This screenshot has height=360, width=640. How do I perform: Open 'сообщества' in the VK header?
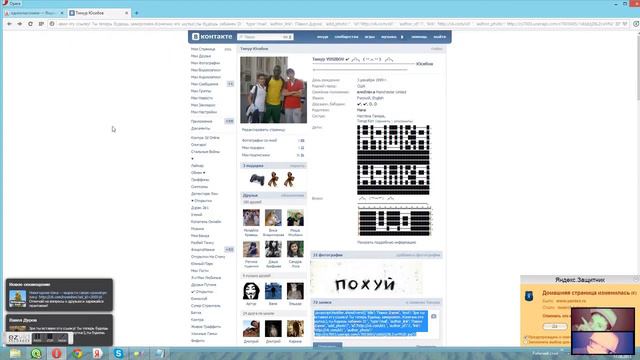click(x=346, y=37)
